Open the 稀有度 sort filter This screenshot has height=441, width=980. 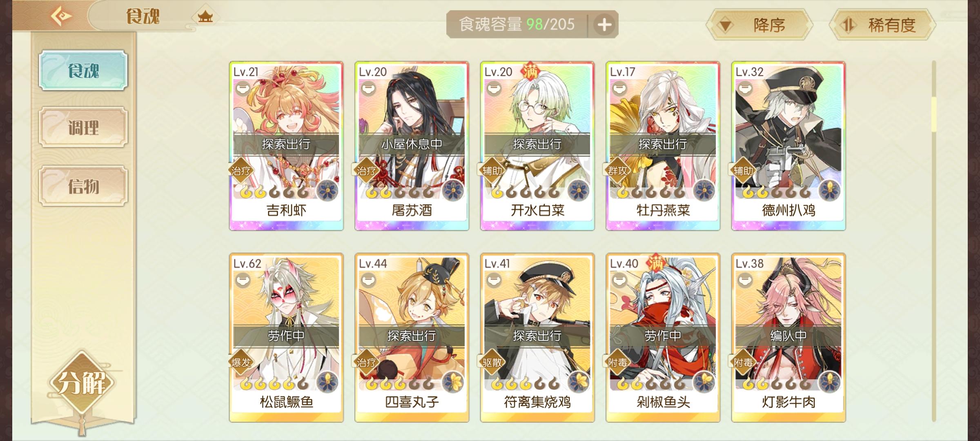tap(882, 25)
